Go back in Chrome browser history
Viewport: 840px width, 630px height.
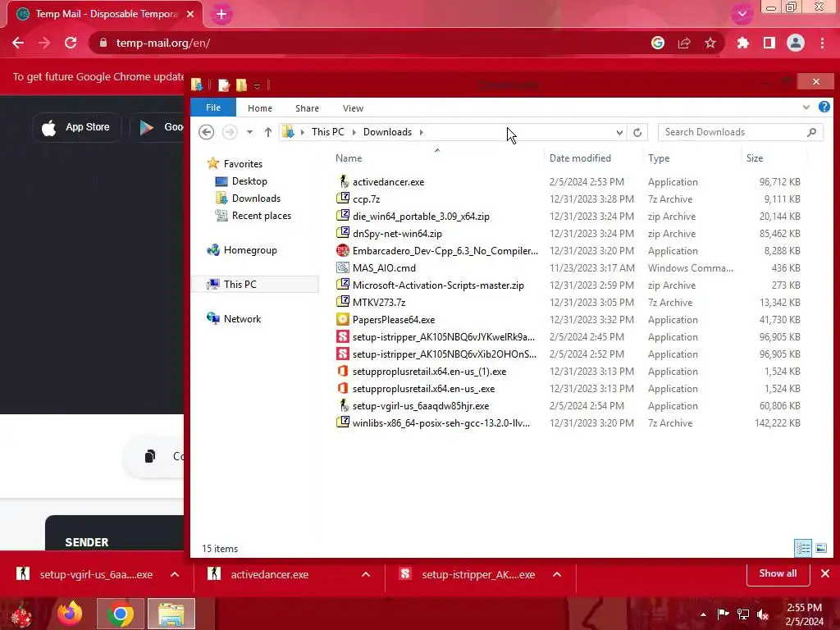tap(18, 43)
